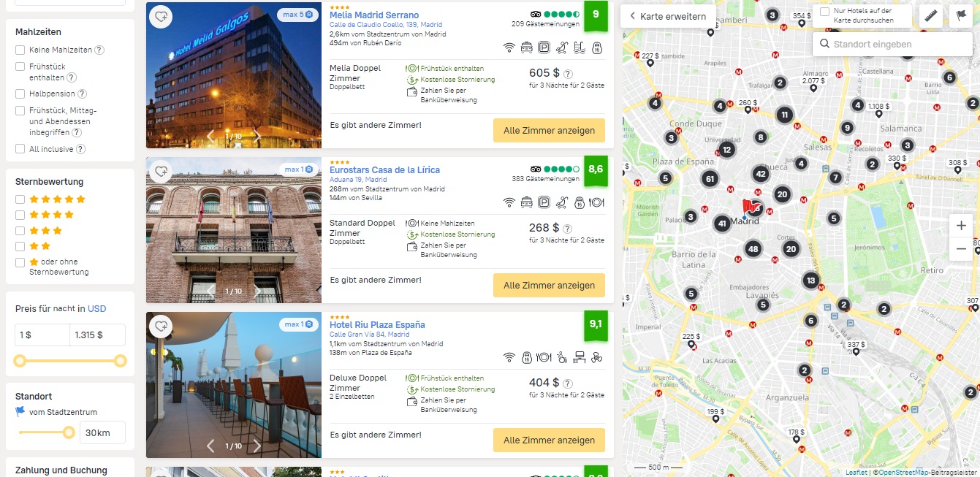Image resolution: width=980 pixels, height=477 pixels.
Task: Open the USD currency selector
Action: (96, 308)
